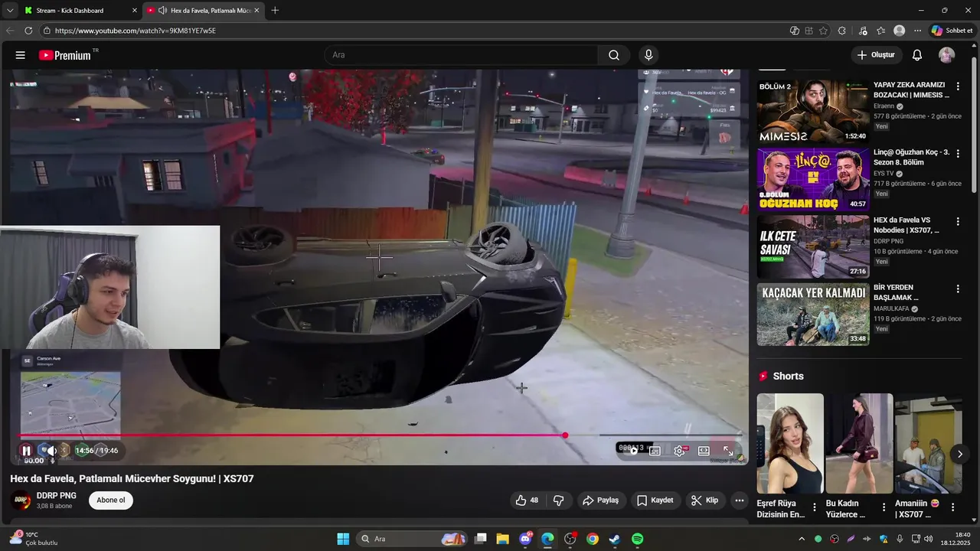Screen dimensions: 980x551
Task: Enter fullscreen mode
Action: pyautogui.click(x=728, y=451)
